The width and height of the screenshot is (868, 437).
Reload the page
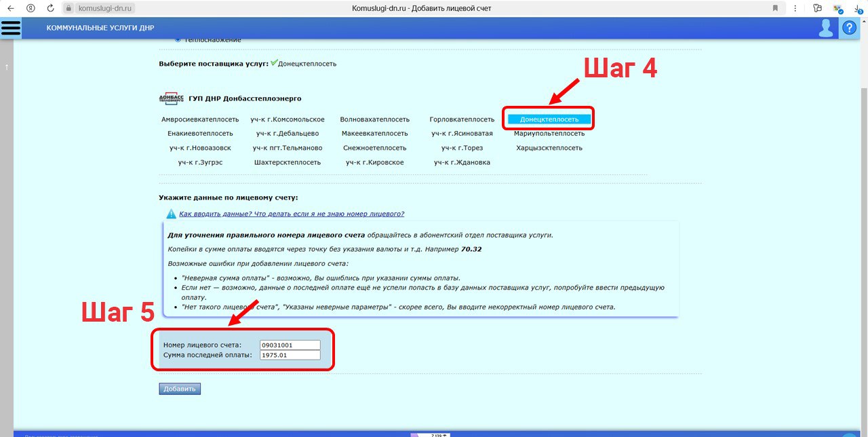50,8
